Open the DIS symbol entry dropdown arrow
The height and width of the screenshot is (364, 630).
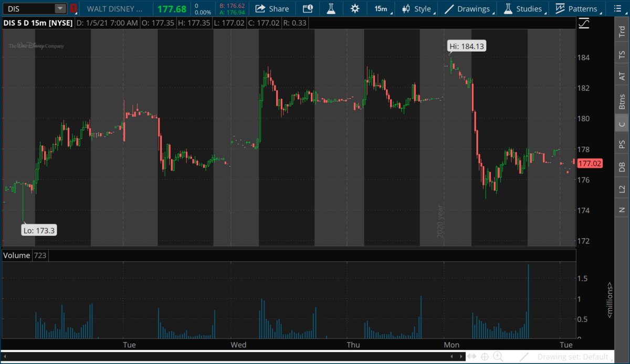[x=60, y=9]
